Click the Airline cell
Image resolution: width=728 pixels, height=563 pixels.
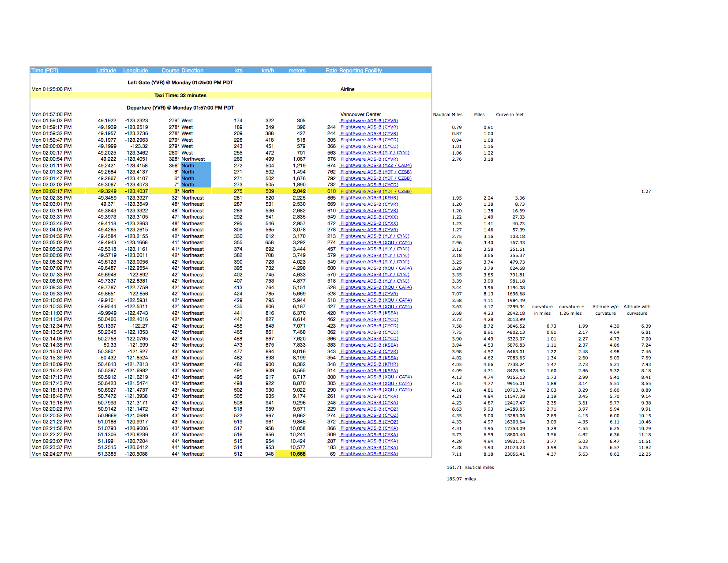347,89
